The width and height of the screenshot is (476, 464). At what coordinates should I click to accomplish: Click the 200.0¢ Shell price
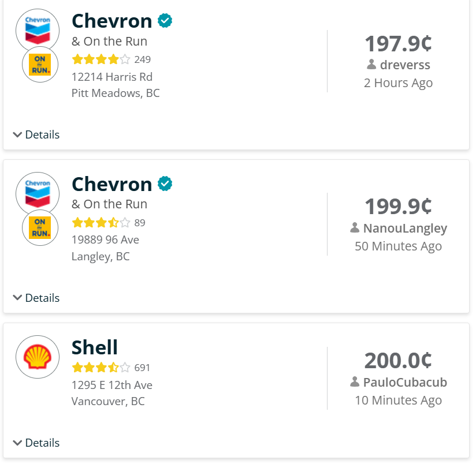tap(398, 360)
